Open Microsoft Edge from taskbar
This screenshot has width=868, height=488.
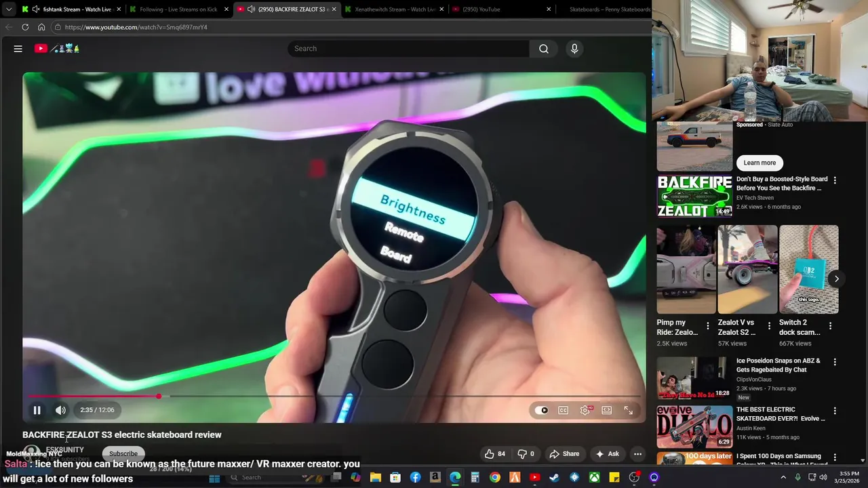(x=455, y=478)
